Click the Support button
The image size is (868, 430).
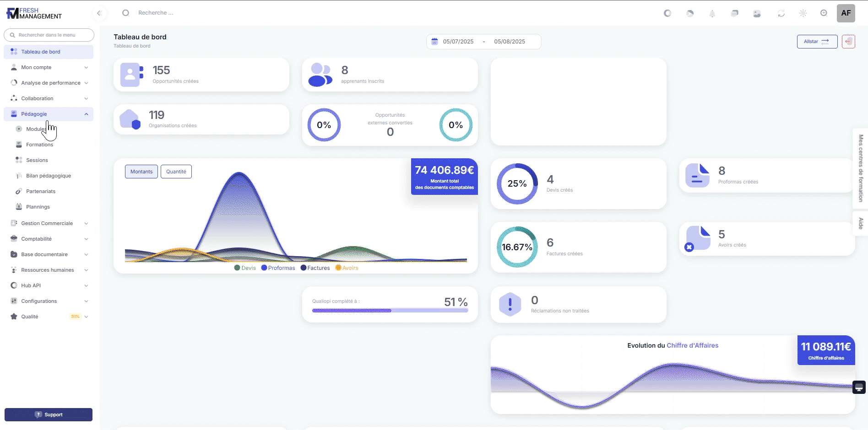point(49,414)
